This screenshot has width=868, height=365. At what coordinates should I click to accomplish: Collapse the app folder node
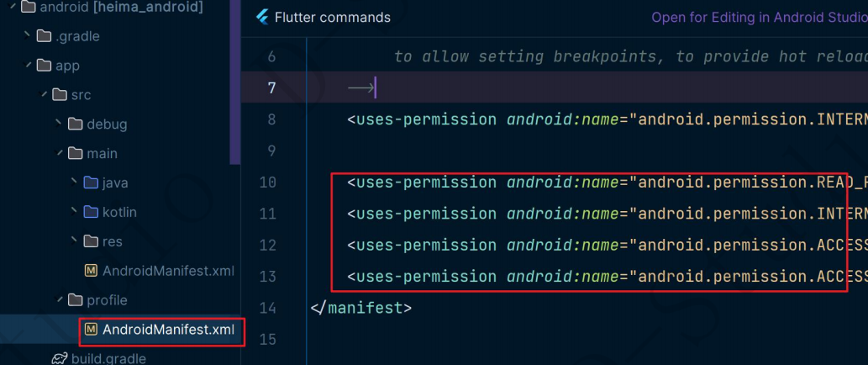[28, 66]
